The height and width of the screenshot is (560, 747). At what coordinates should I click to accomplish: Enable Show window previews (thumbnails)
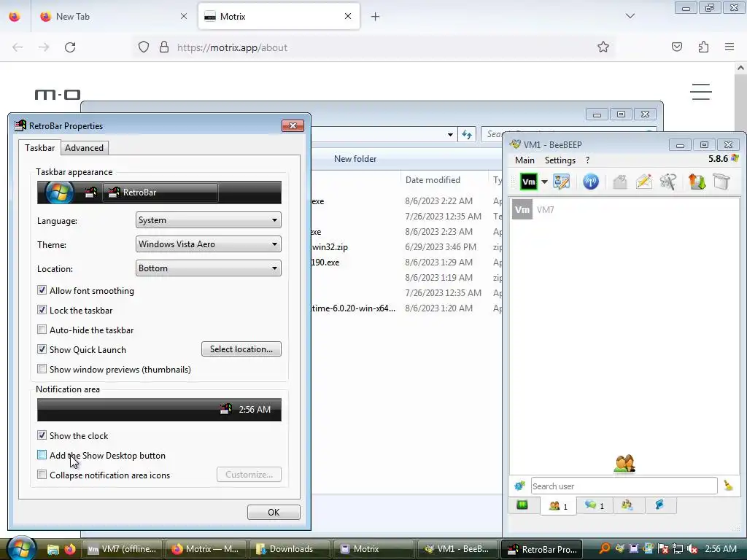point(42,369)
